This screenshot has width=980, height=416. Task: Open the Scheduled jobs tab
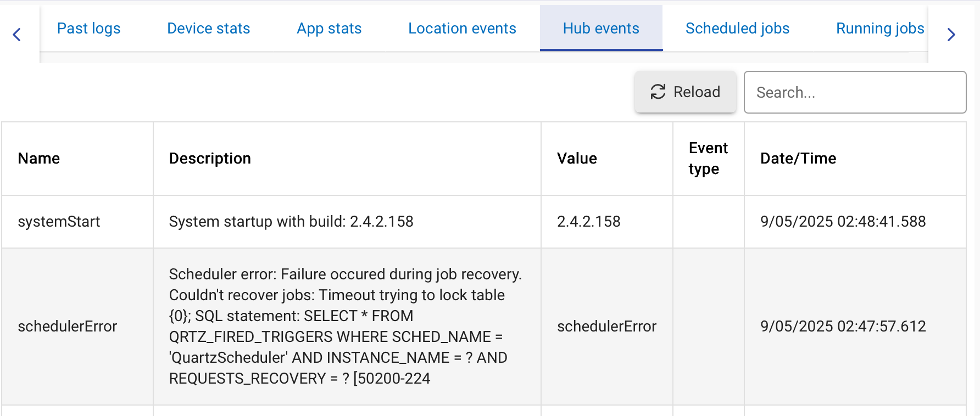coord(737,29)
